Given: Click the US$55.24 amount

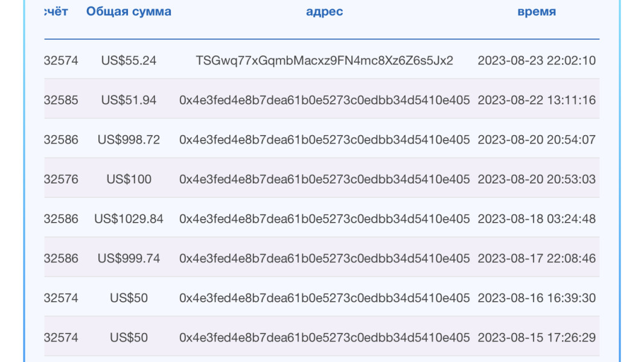Looking at the screenshot, I should (x=129, y=60).
